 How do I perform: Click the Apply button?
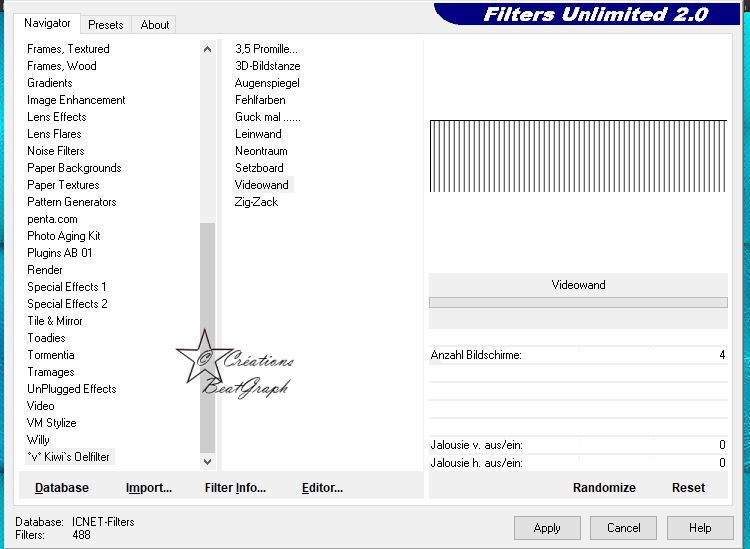click(547, 528)
